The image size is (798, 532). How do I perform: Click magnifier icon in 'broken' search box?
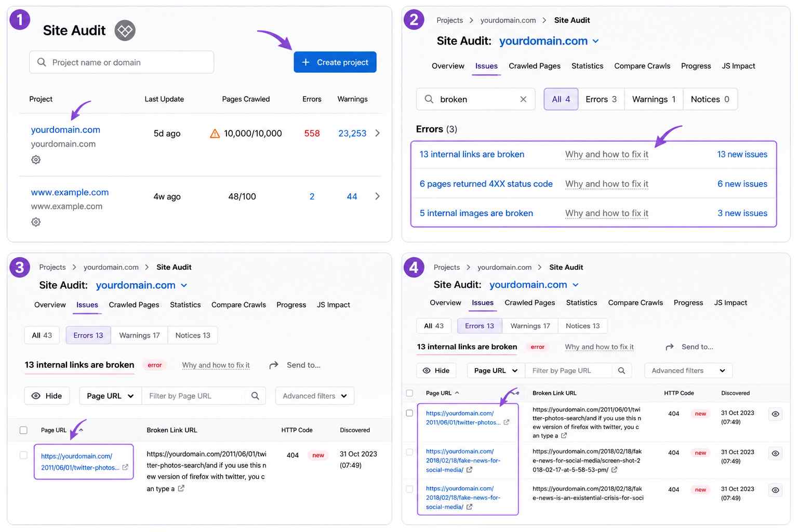[429, 99]
